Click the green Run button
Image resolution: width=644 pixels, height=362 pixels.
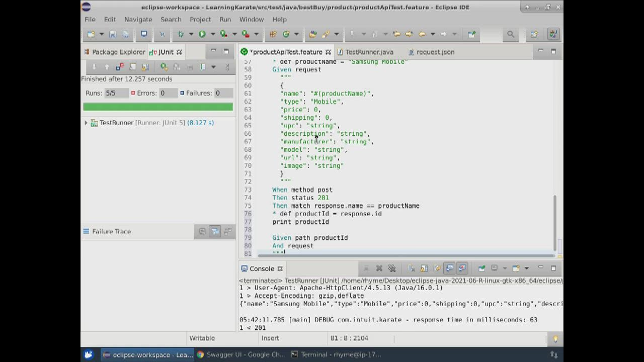point(202,34)
